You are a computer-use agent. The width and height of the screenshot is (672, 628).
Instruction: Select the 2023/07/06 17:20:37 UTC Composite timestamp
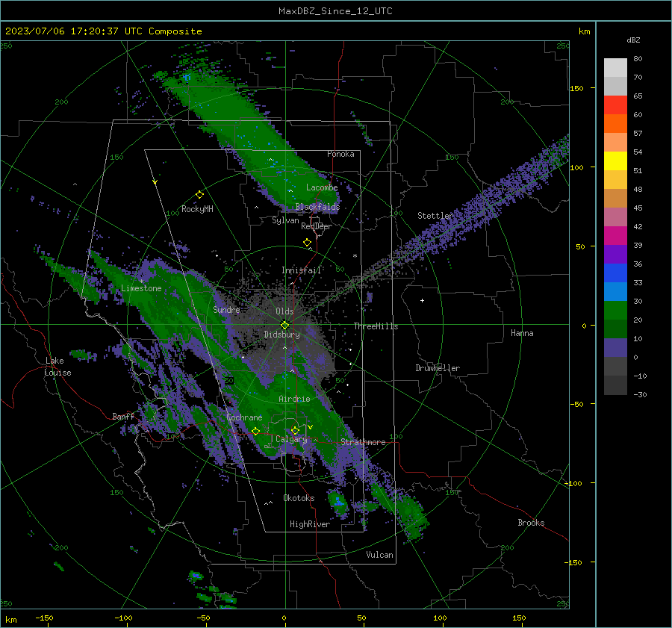tap(103, 31)
